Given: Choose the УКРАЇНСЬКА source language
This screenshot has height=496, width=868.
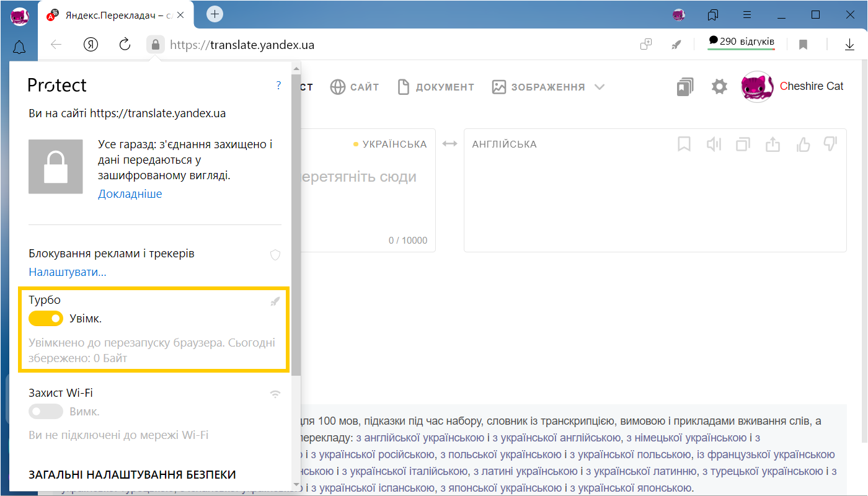Looking at the screenshot, I should tap(394, 144).
